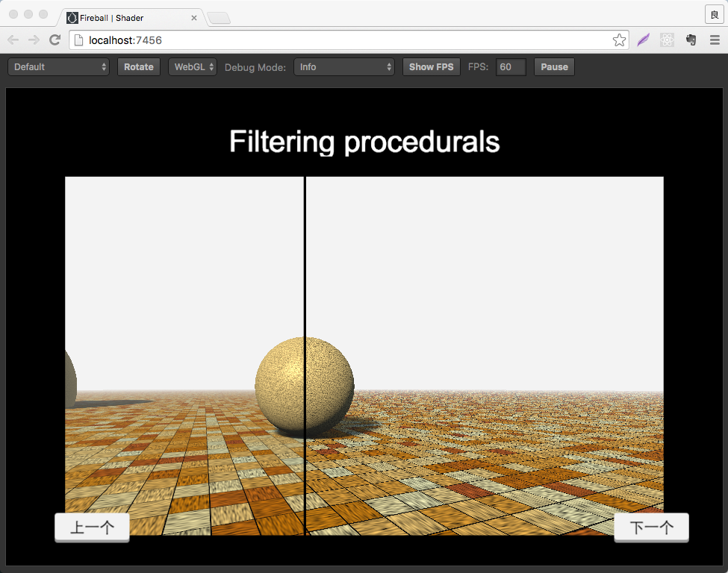Close the Fireball Shader tab
Viewport: 728px width, 573px height.
(194, 18)
